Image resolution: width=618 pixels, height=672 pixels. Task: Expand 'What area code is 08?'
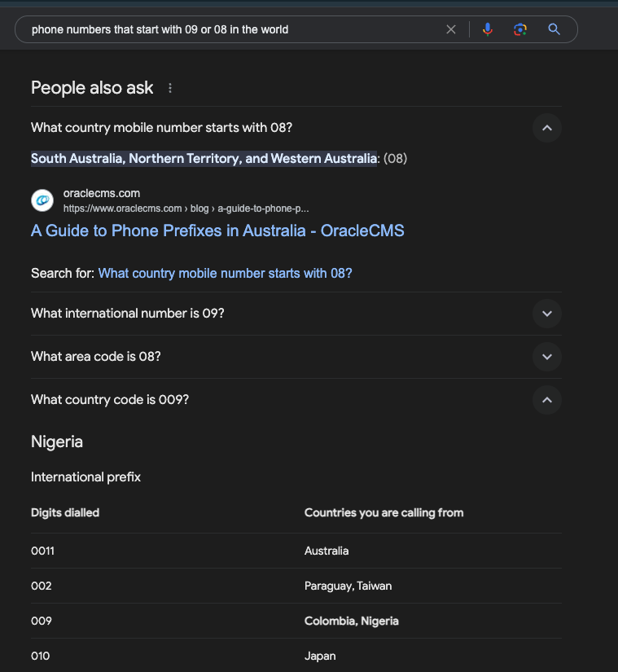547,357
